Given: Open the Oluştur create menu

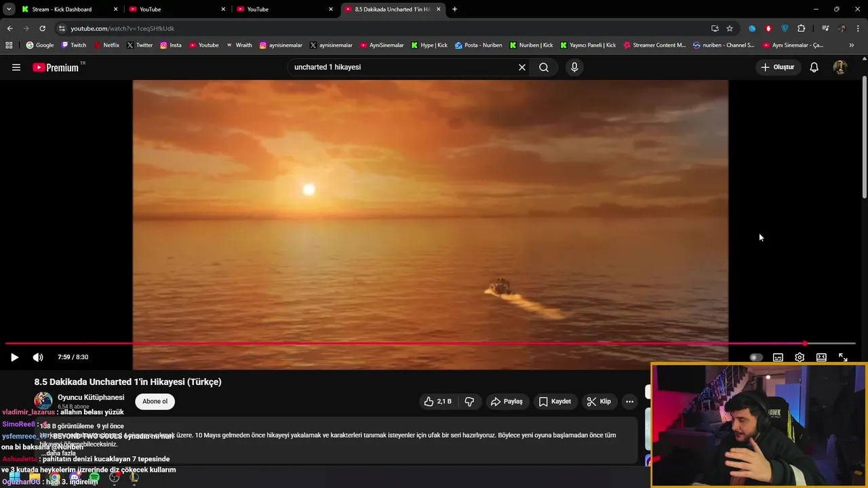Looking at the screenshot, I should 778,67.
